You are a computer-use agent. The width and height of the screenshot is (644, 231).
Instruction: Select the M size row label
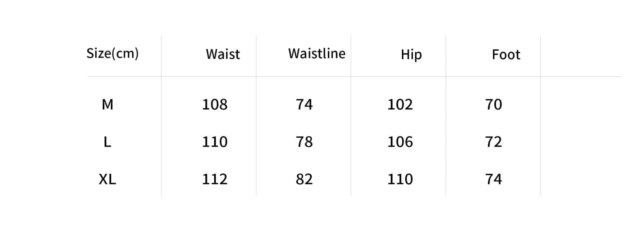click(x=107, y=104)
